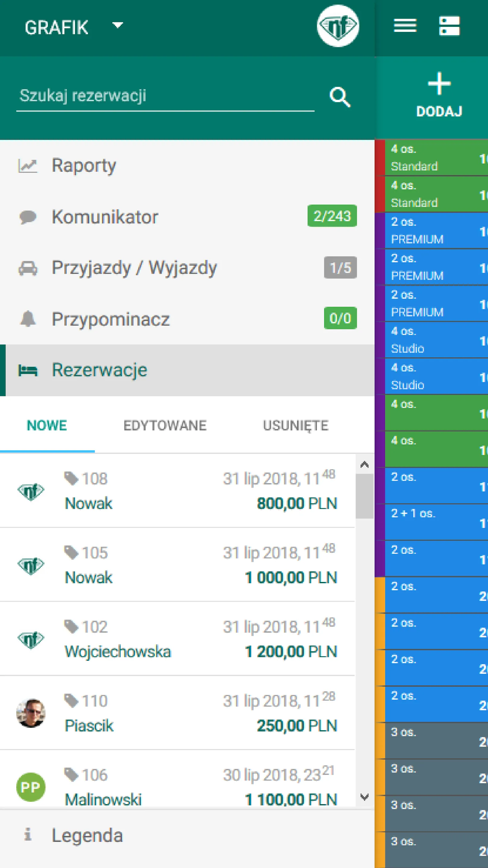The image size is (488, 868).
Task: Select the NOWE tab
Action: (47, 426)
